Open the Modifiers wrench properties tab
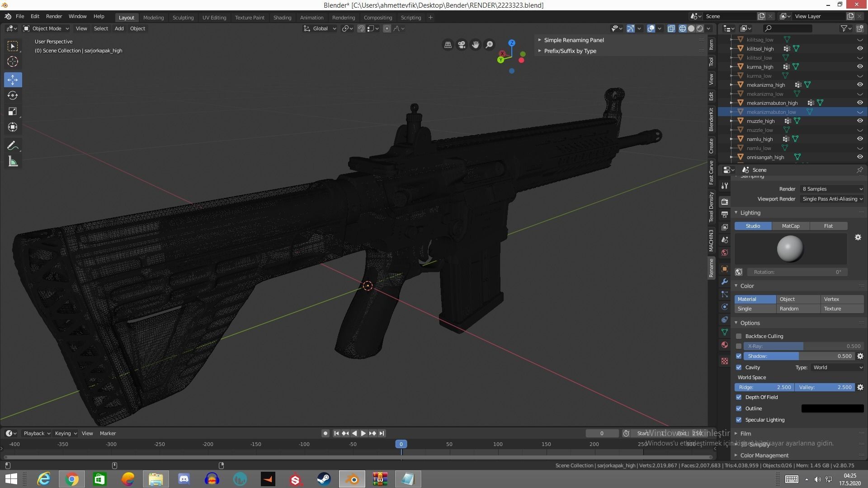This screenshot has width=868, height=488. [x=725, y=282]
